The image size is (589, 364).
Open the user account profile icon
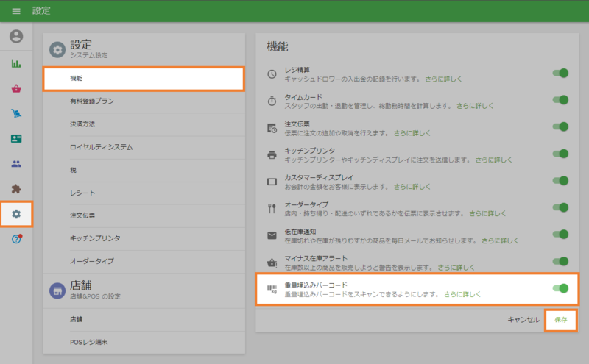[x=16, y=36]
